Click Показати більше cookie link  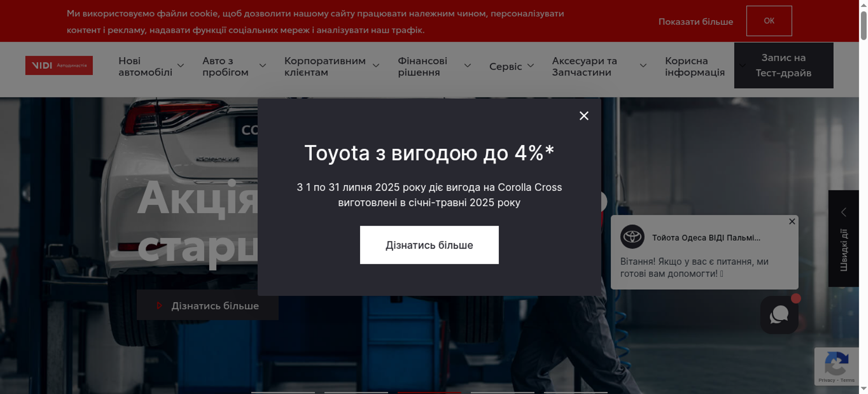click(695, 22)
